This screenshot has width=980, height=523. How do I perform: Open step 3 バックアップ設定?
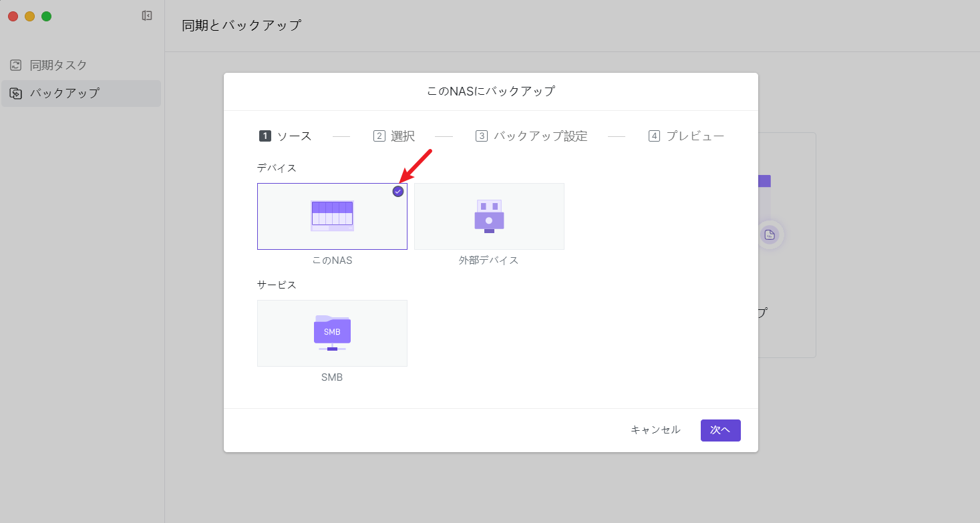tap(532, 136)
